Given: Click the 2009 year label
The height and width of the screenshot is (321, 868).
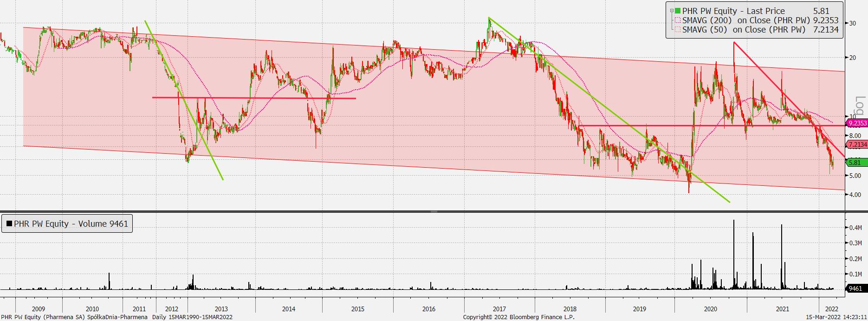Looking at the screenshot, I should click(38, 309).
